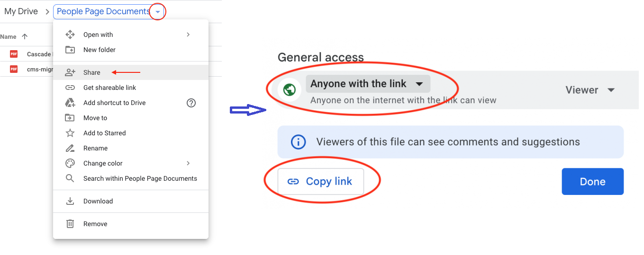The width and height of the screenshot is (644, 255).
Task: Open the Change color submenu
Action: [x=131, y=163]
